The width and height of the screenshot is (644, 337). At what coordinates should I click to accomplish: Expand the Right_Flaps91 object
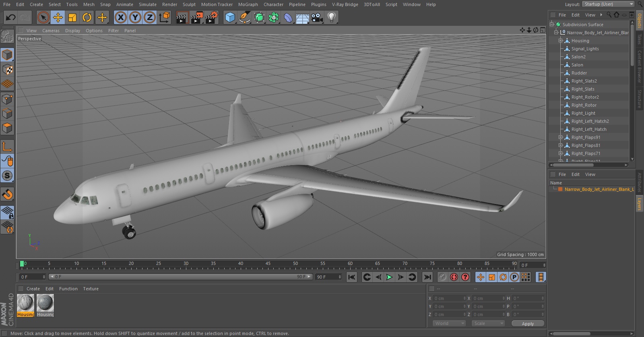coord(560,137)
